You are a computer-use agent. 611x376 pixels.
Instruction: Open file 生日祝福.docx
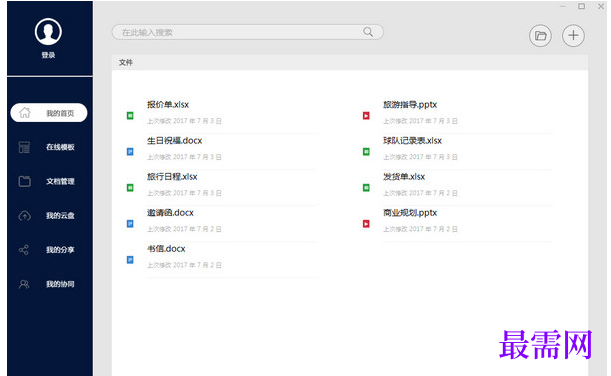pos(175,140)
